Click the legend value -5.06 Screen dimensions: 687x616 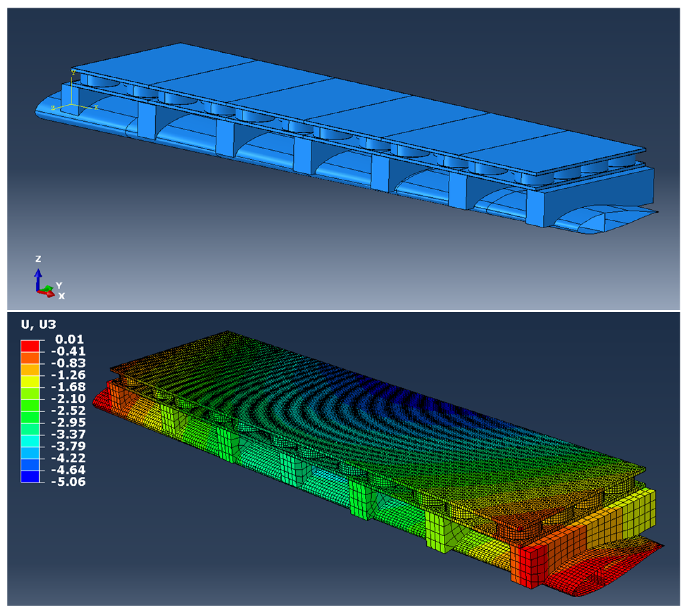pos(68,482)
